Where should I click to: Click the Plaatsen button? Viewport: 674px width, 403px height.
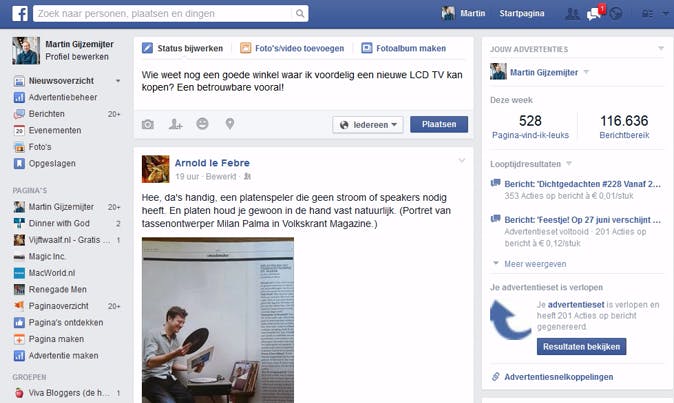click(x=439, y=124)
